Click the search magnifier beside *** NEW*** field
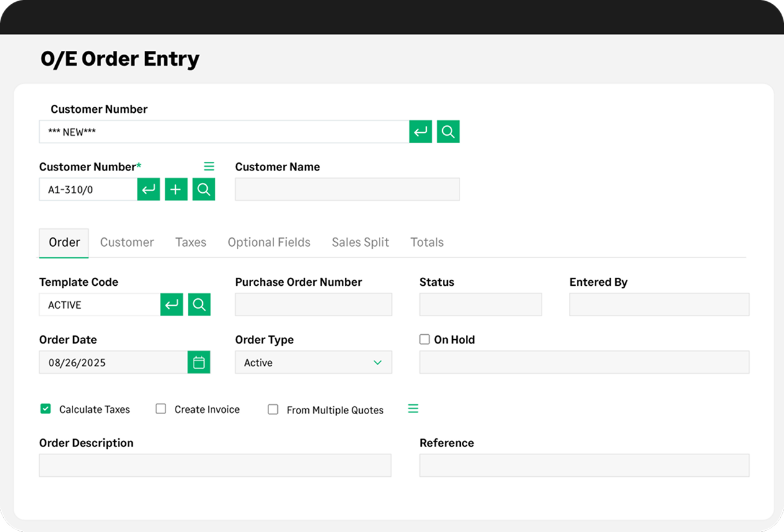The width and height of the screenshot is (784, 532). [448, 131]
